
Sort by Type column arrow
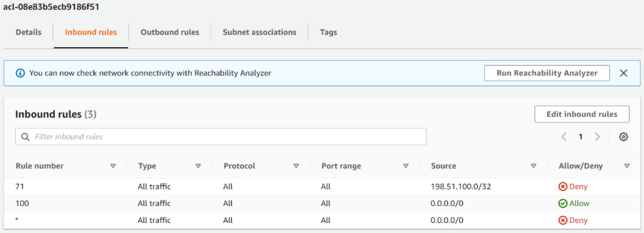[x=198, y=166]
